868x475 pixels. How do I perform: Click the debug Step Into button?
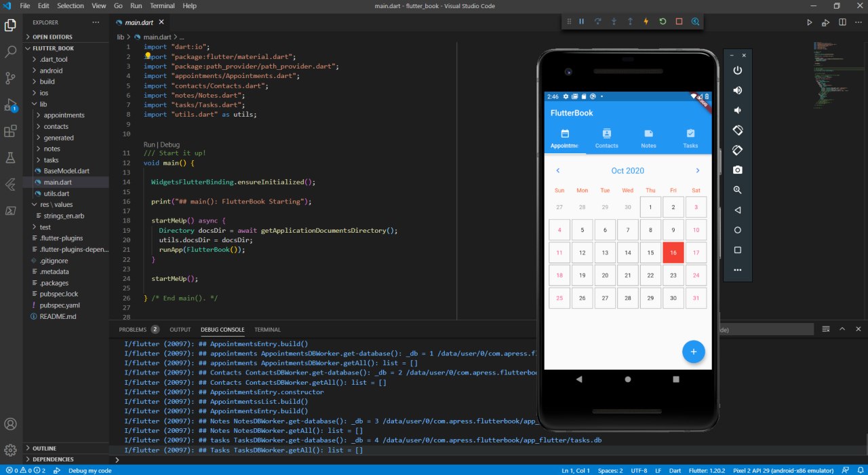[x=614, y=22]
